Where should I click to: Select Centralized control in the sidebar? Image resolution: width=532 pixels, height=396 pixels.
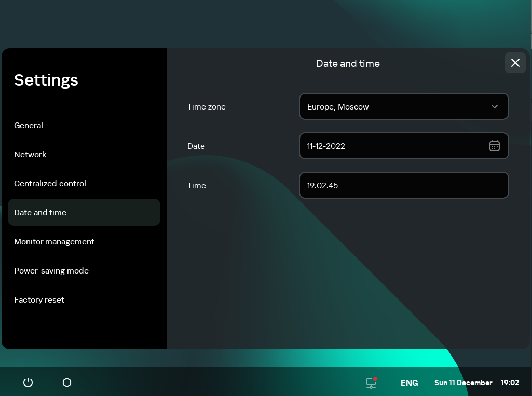coord(50,183)
